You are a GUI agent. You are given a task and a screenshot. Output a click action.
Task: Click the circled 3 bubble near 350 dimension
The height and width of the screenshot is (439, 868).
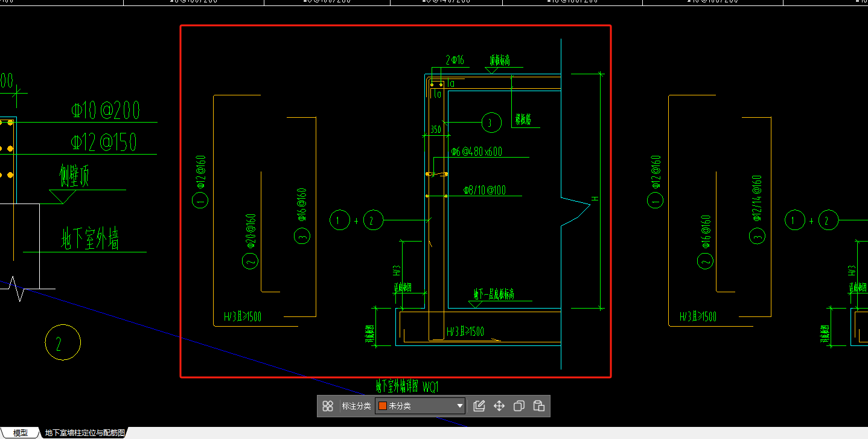pyautogui.click(x=491, y=123)
